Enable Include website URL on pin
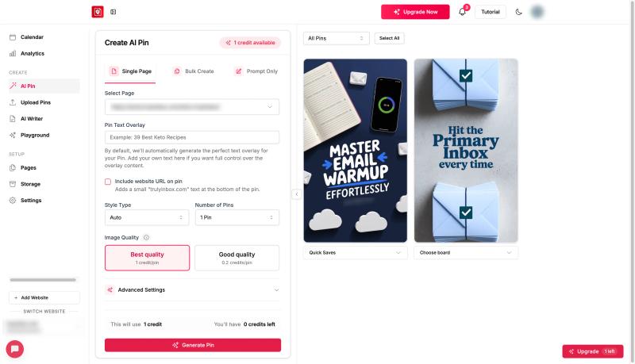Screen dimensions: 635x364 pyautogui.click(x=108, y=182)
